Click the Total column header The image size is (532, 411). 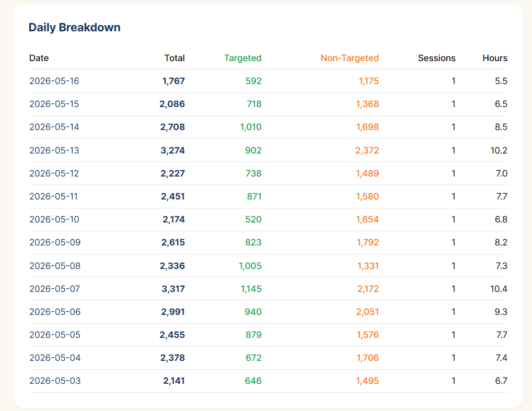pos(175,58)
